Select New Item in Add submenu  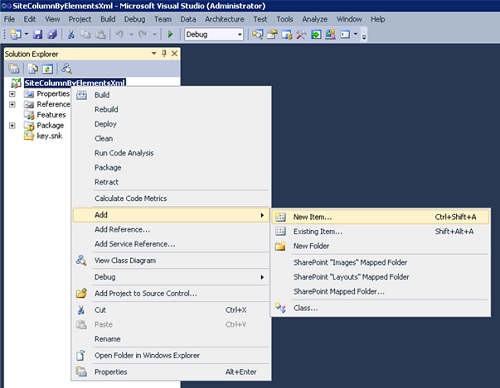click(x=380, y=217)
